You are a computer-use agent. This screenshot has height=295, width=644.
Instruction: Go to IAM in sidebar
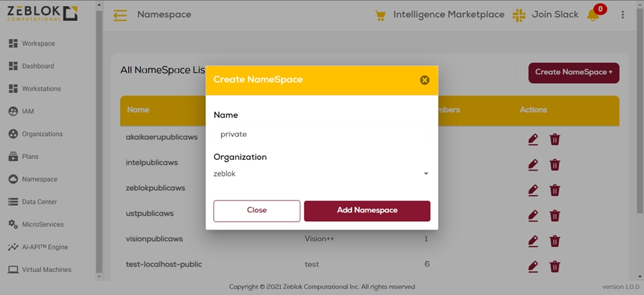28,112
